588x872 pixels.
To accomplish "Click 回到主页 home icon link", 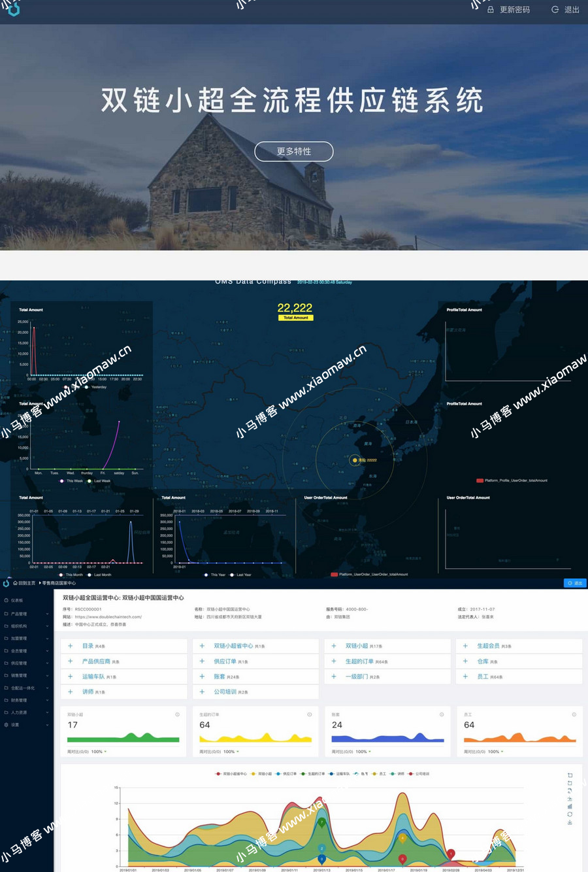I will click(24, 583).
